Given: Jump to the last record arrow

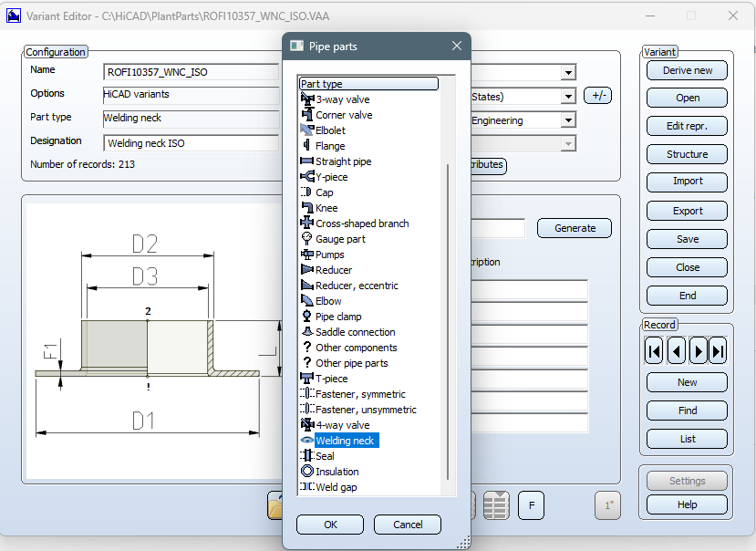Looking at the screenshot, I should point(719,350).
